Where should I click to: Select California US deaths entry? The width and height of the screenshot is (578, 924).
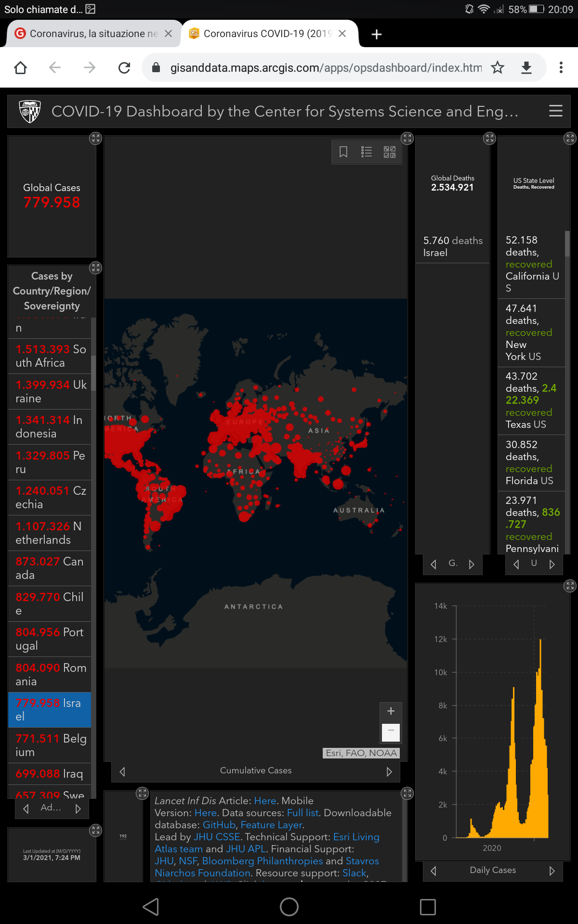(532, 264)
